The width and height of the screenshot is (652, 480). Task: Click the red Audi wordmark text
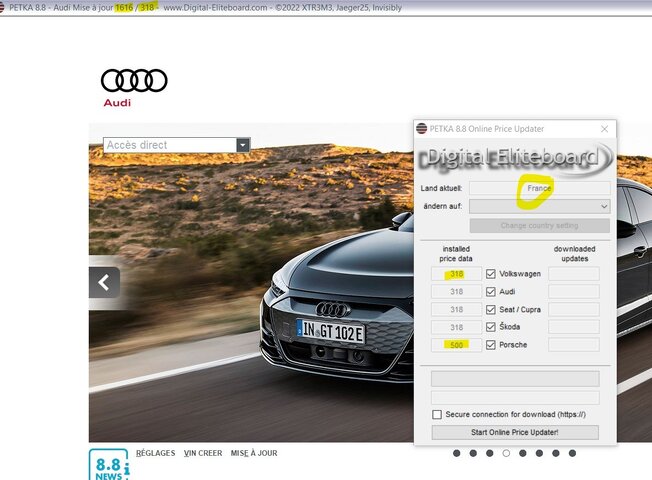coord(117,103)
